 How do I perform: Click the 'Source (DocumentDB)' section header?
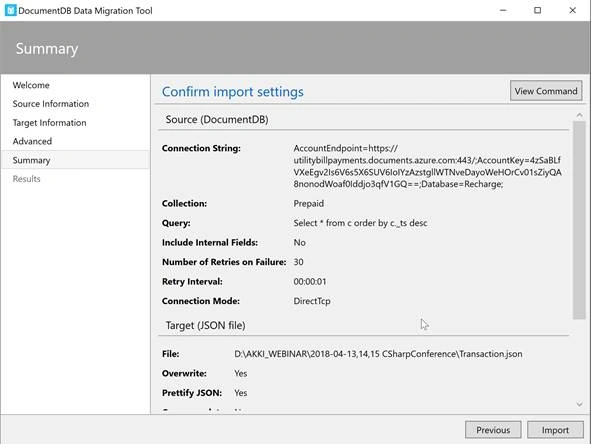(x=217, y=119)
